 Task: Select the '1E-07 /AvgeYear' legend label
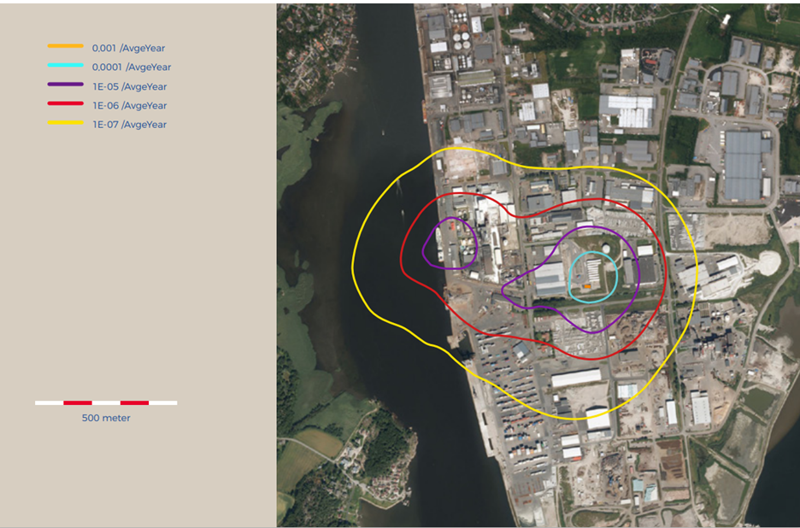coord(130,124)
